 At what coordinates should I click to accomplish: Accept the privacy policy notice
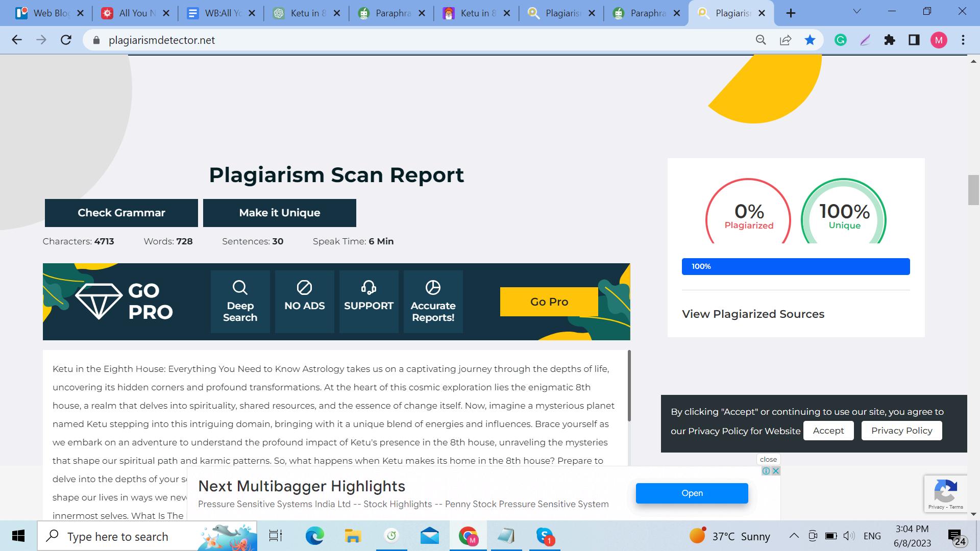828,431
